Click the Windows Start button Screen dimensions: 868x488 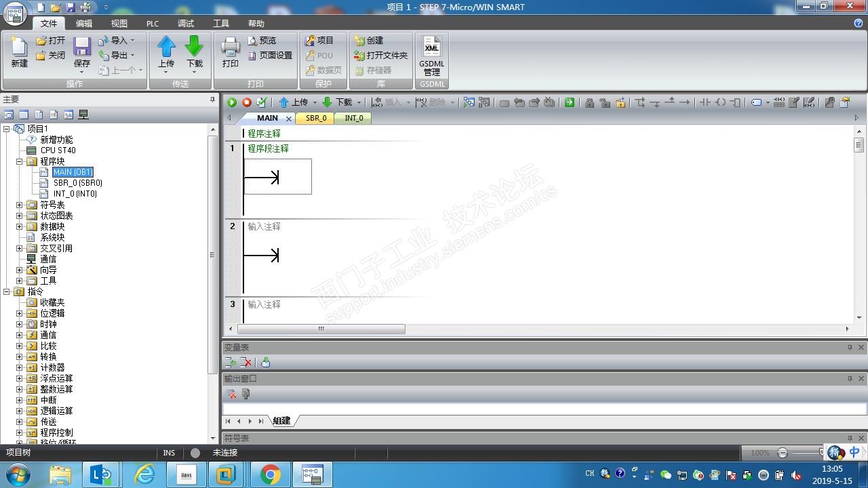click(x=16, y=474)
